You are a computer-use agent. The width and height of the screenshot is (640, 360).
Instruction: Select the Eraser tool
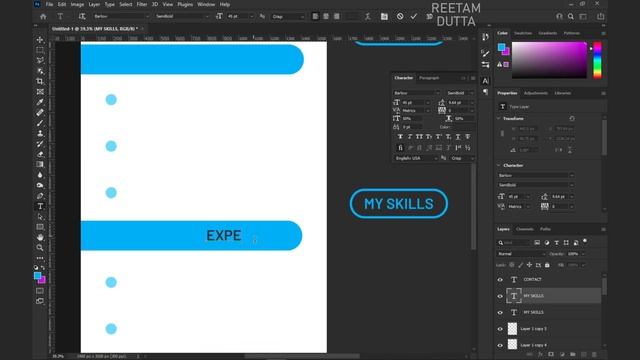coord(40,154)
